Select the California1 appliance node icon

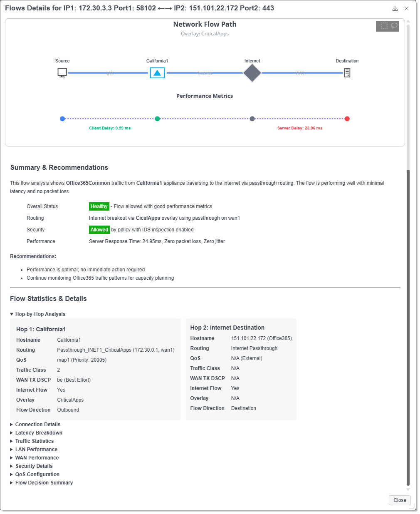coord(157,73)
